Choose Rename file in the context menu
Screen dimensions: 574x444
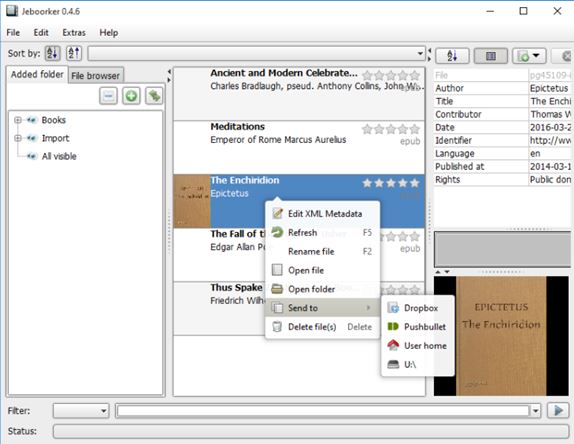coord(322,251)
